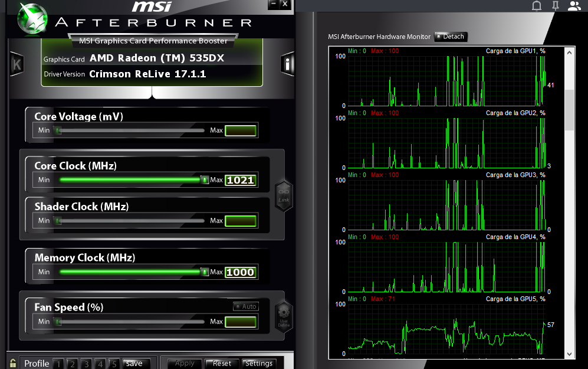The height and width of the screenshot is (369, 588).
Task: Click the profile save button
Action: [136, 363]
